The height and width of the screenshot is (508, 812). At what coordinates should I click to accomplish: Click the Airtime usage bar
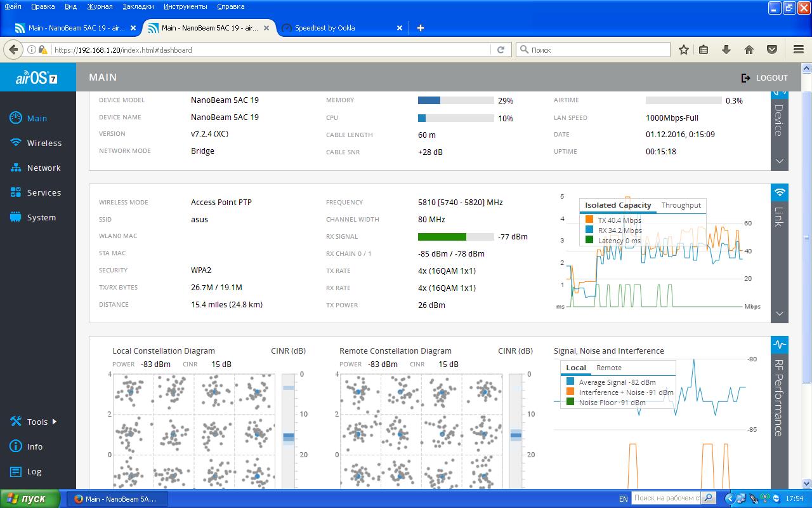click(x=684, y=100)
